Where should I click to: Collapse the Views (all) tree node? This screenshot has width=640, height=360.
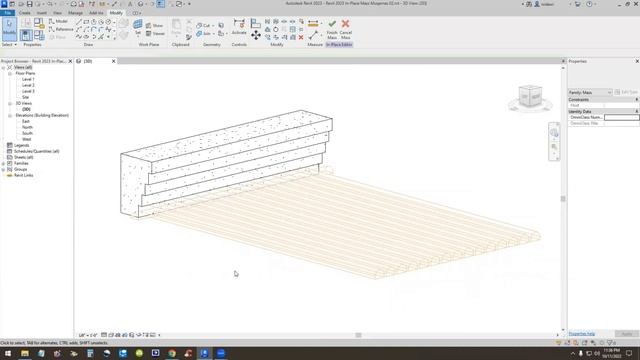4,67
